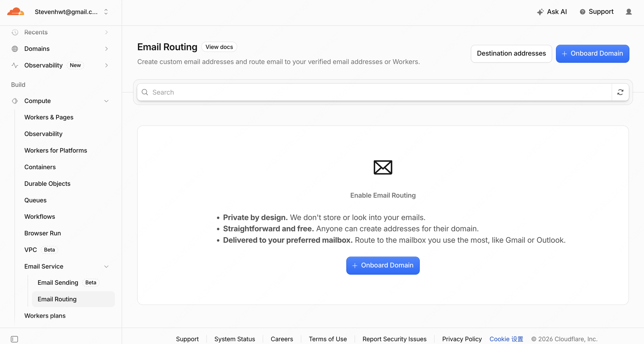Open Cookie 设置 link

coord(507,339)
